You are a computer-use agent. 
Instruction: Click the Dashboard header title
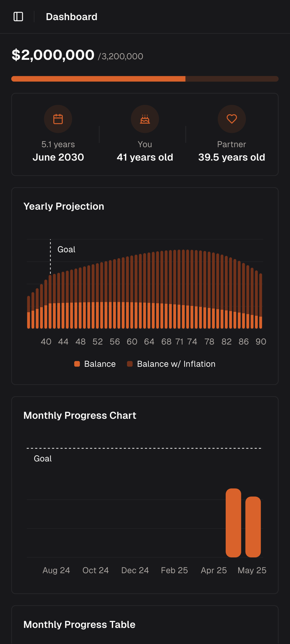click(x=72, y=17)
